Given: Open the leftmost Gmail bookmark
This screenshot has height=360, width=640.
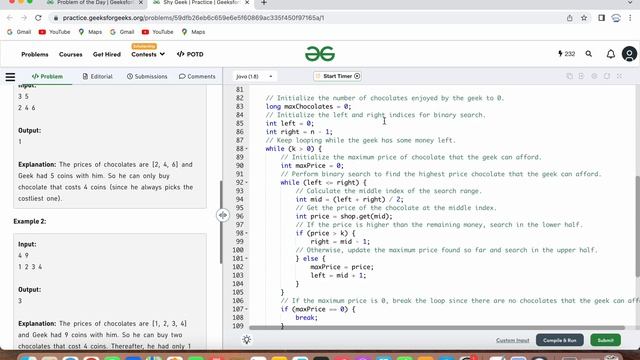Looking at the screenshot, I should click(19, 32).
